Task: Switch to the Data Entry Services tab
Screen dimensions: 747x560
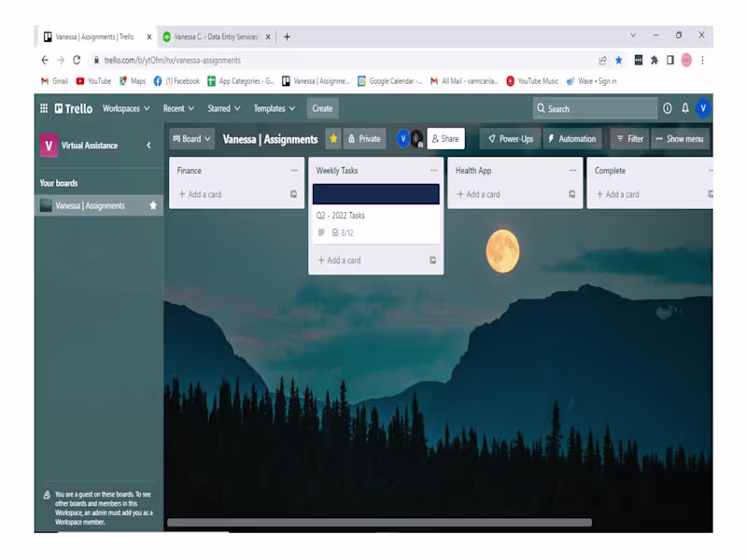Action: pos(217,36)
